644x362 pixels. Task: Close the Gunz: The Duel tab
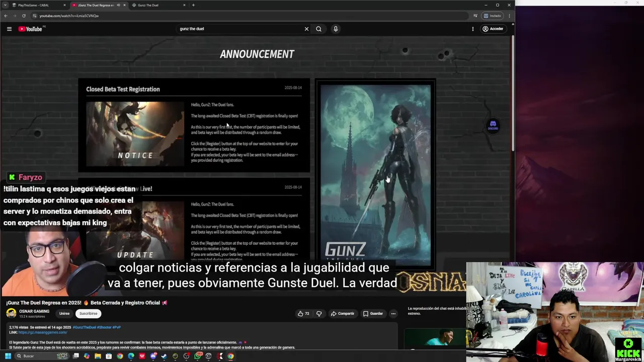184,5
